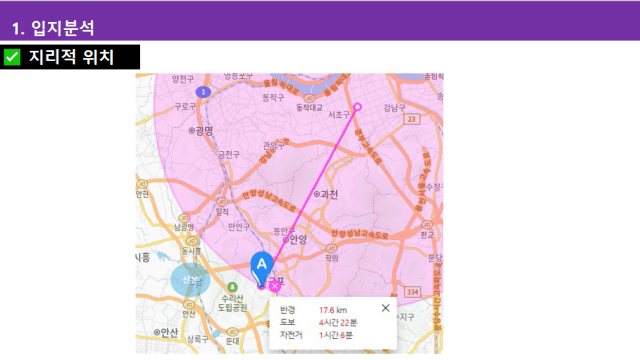Image resolution: width=640 pixels, height=360 pixels.
Task: Click the 17.6 km radius value
Action: point(333,310)
